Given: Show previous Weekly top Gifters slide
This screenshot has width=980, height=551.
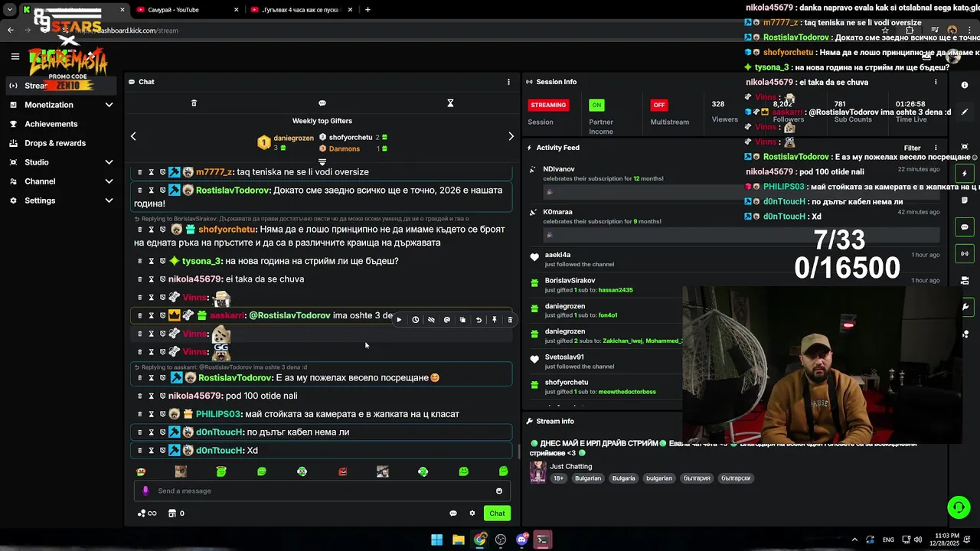Looking at the screenshot, I should pyautogui.click(x=133, y=136).
